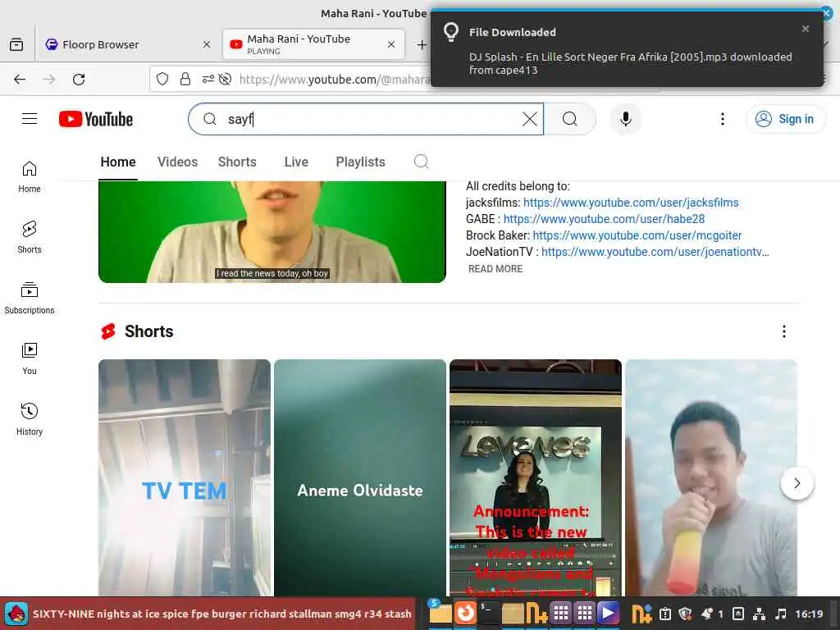This screenshot has width=840, height=630.
Task: Open the clipboard manager tray icon
Action: [664, 614]
